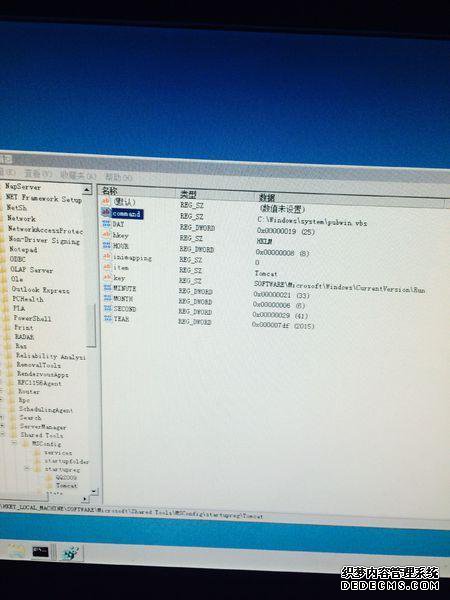
Task: Collapse the MSConfig tree node
Action: coord(15,443)
